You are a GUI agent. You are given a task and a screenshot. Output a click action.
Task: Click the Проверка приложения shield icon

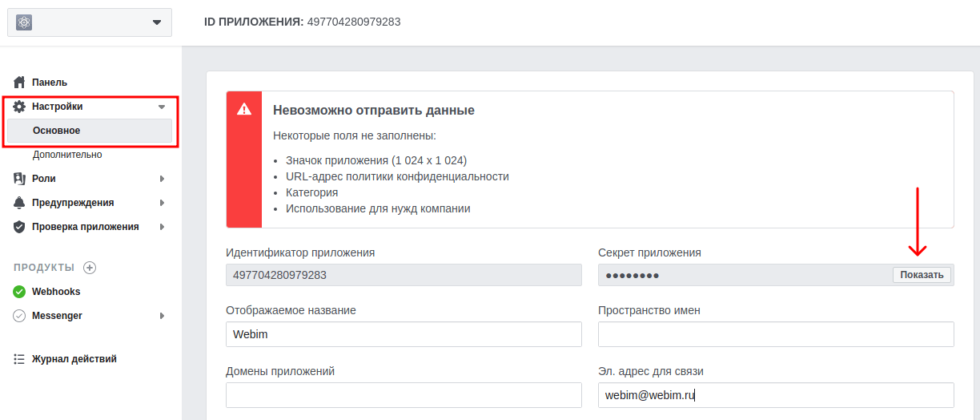[x=20, y=227]
